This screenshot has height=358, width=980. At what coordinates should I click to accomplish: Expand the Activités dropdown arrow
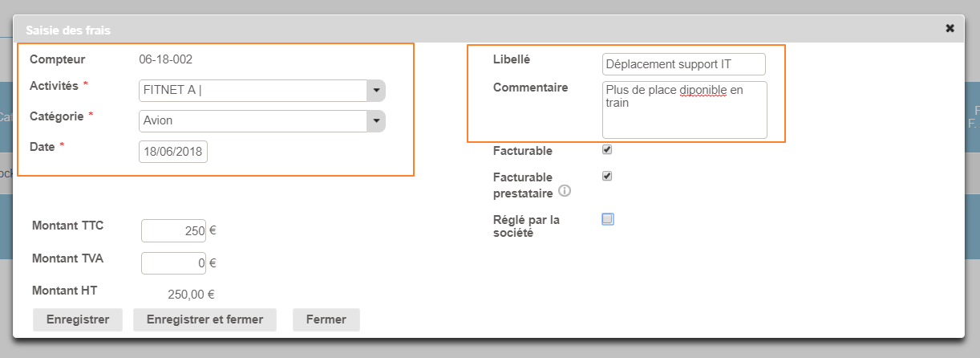(x=376, y=91)
